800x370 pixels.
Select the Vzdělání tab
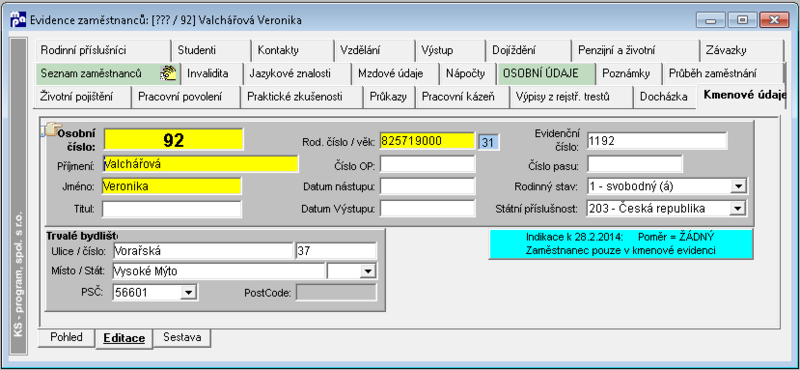374,51
